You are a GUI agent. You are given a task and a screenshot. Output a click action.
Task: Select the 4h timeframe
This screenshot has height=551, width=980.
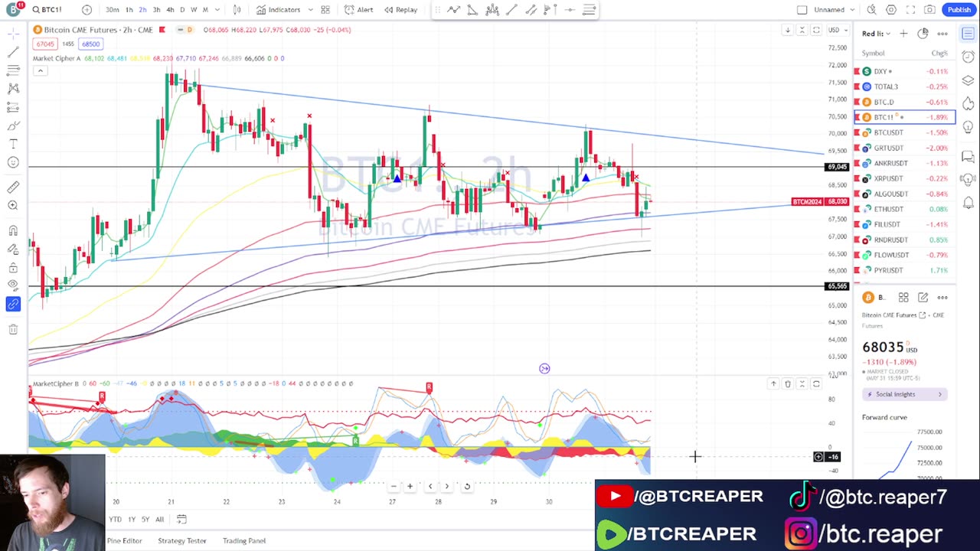coord(170,10)
